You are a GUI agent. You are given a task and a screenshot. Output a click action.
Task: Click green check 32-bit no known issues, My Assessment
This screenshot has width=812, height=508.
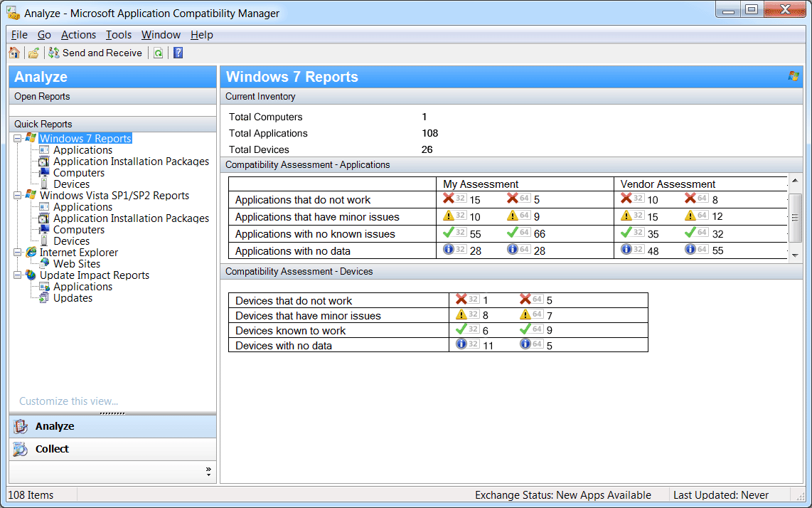click(x=449, y=232)
